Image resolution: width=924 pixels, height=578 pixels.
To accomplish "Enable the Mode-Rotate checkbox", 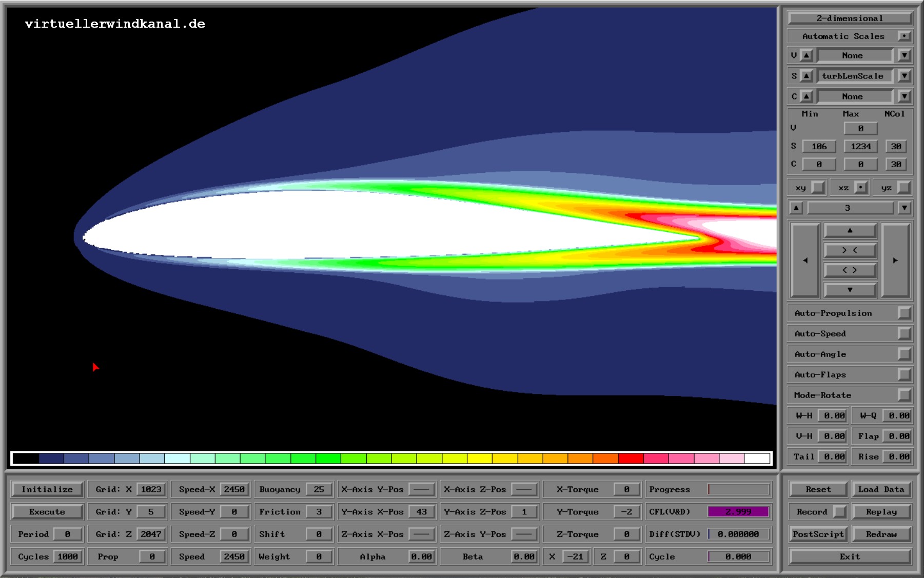I will [904, 395].
